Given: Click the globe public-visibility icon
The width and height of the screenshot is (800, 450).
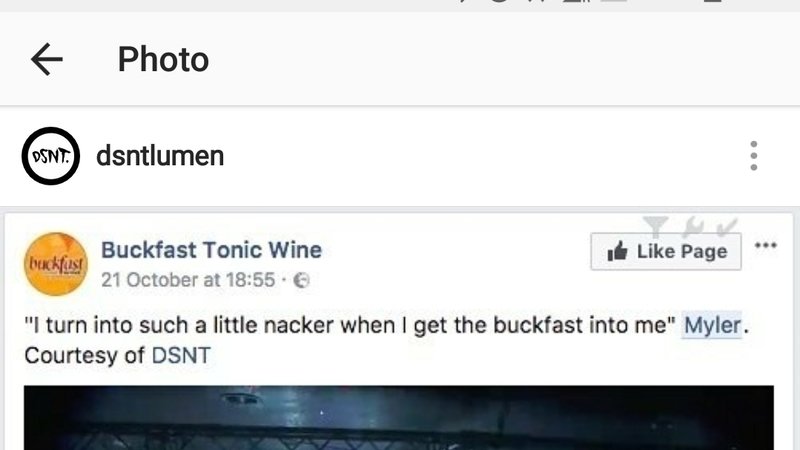Looking at the screenshot, I should tap(301, 280).
